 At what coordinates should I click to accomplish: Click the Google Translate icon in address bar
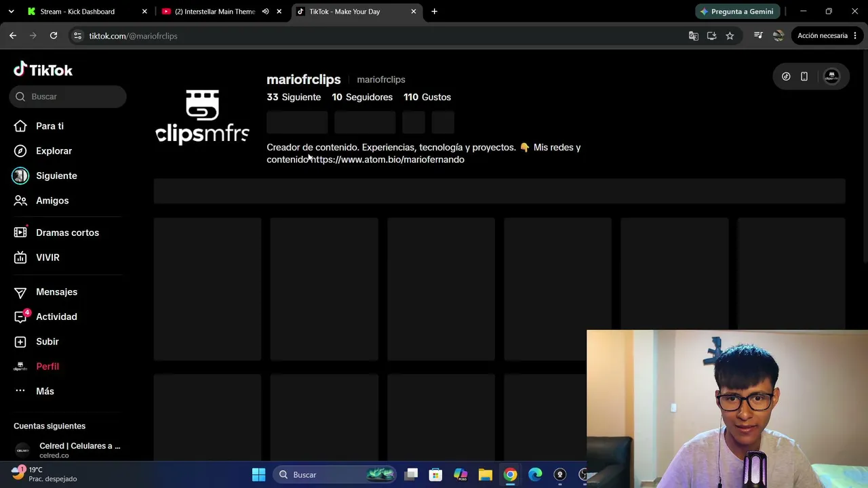pyautogui.click(x=693, y=36)
